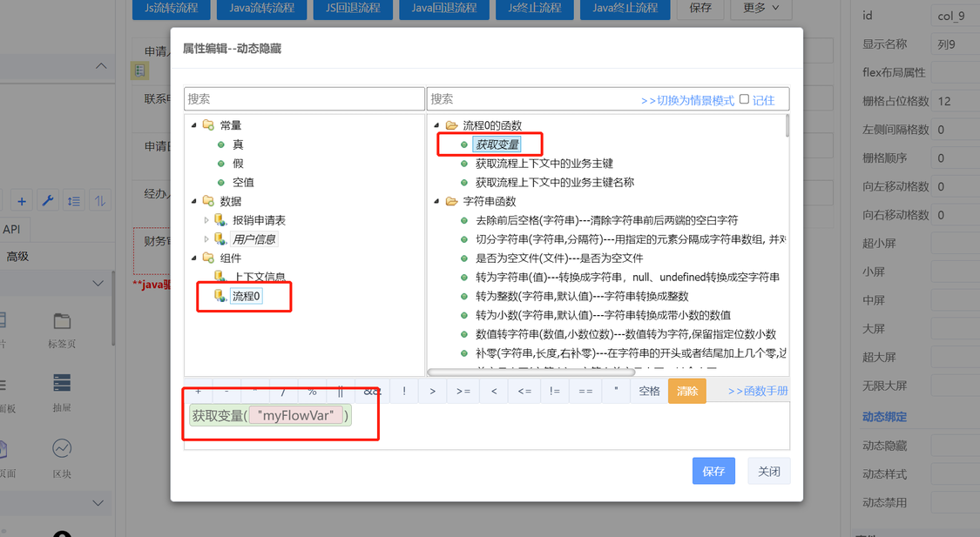Insert the >= operator

coord(463,391)
